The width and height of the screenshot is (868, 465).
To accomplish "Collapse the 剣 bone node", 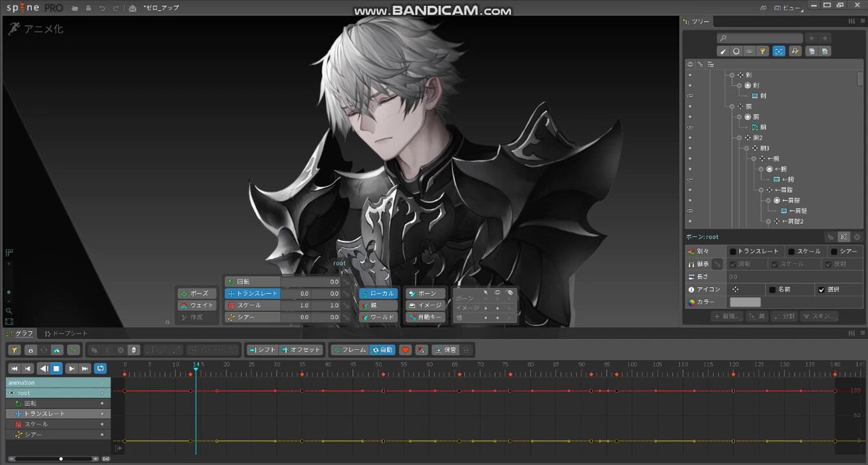I will click(731, 74).
